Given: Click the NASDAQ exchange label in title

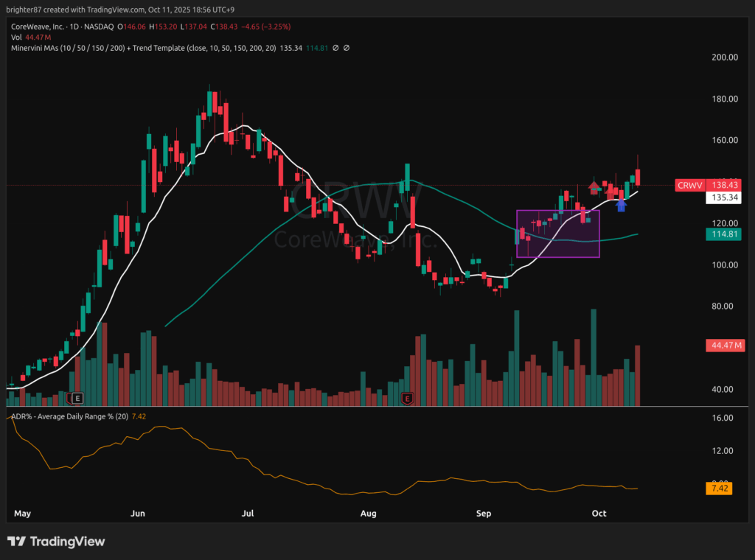Looking at the screenshot, I should coord(100,26).
